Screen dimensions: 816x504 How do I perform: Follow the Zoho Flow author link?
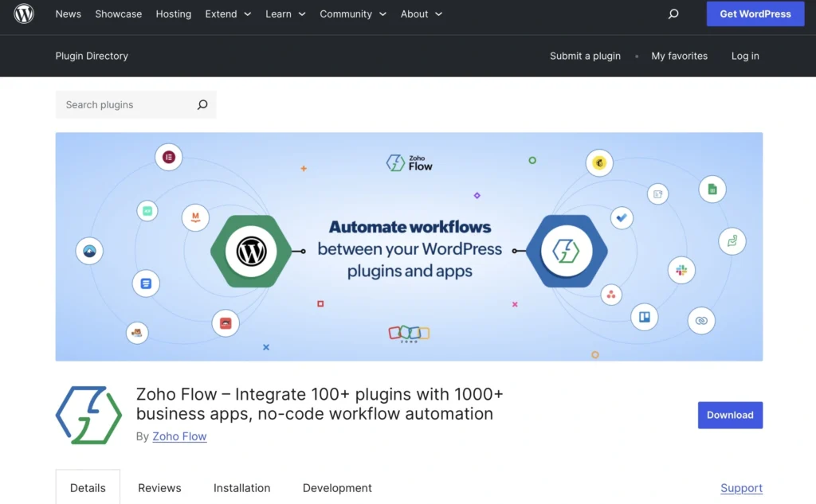(x=179, y=436)
